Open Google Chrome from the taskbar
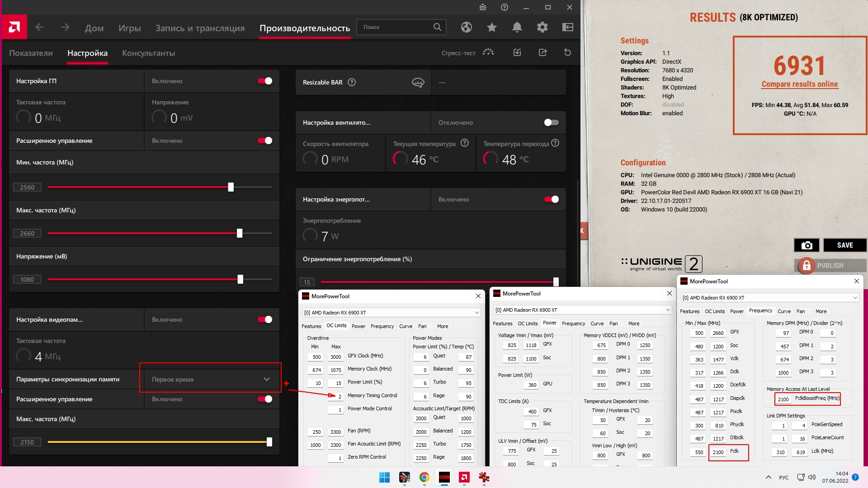 click(424, 477)
